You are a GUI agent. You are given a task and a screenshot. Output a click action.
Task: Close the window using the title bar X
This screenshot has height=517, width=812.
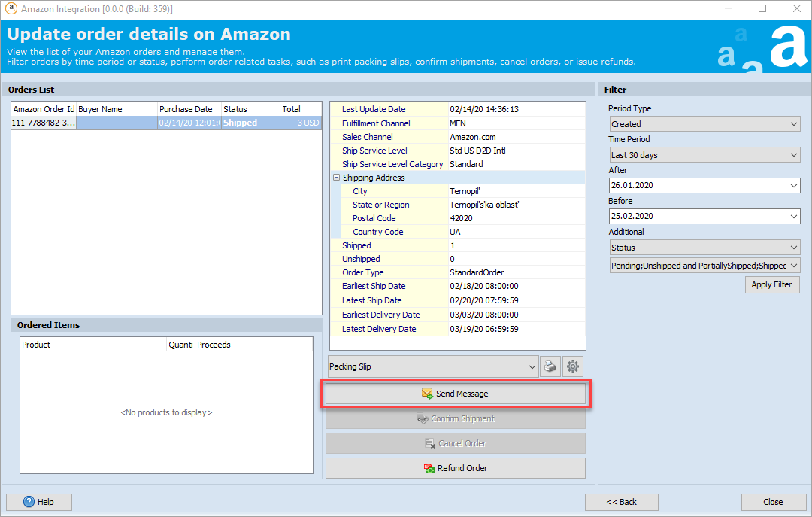797,8
